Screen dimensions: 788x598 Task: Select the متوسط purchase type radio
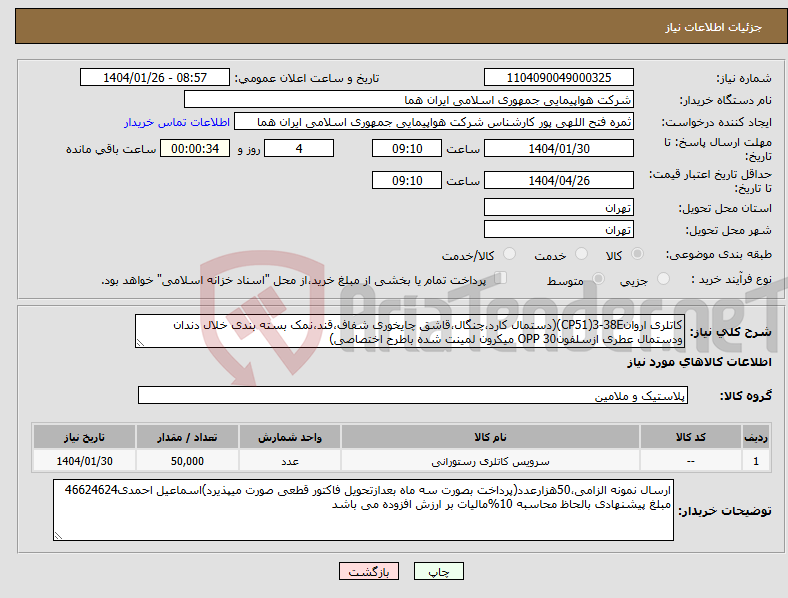pos(599,278)
